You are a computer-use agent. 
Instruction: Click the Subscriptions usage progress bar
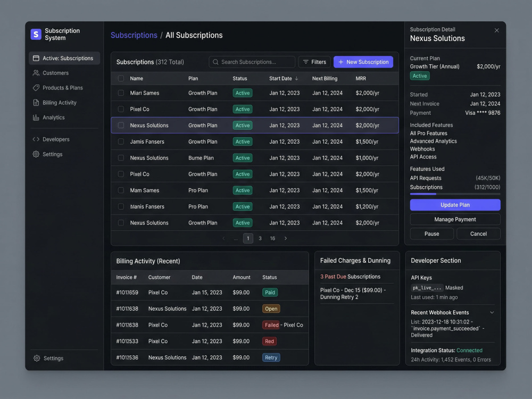pos(455,194)
